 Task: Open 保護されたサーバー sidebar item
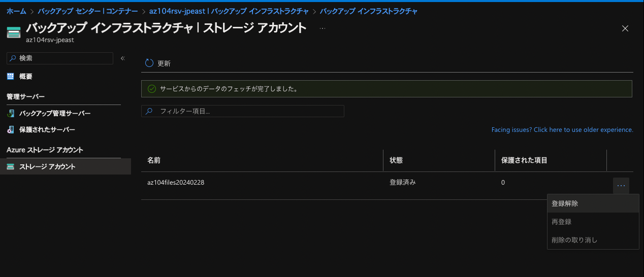coord(47,130)
